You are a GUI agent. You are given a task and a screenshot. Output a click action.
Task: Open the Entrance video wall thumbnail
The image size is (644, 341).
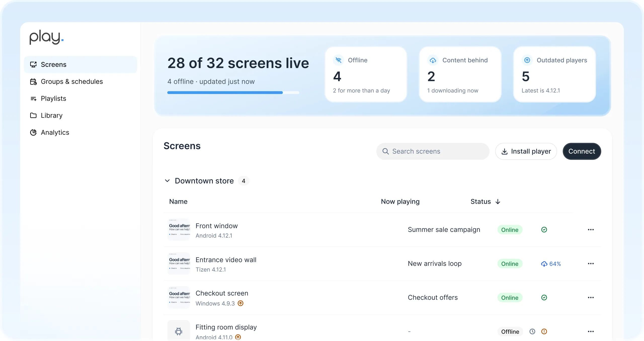click(x=179, y=264)
